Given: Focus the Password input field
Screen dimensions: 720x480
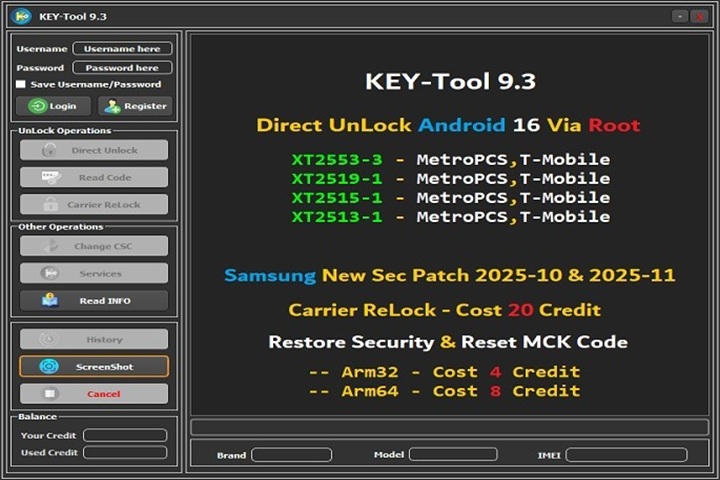Looking at the screenshot, I should [122, 68].
